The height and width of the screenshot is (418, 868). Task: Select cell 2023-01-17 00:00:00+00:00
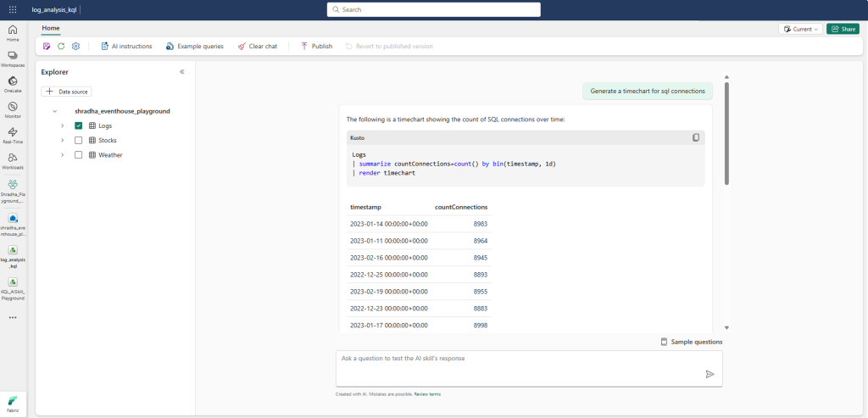pos(388,326)
